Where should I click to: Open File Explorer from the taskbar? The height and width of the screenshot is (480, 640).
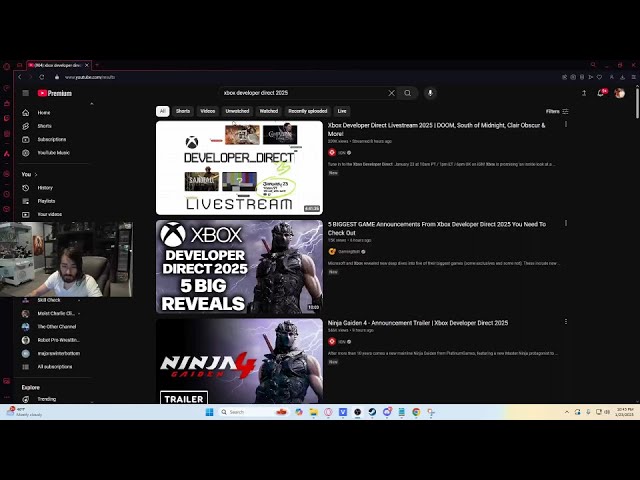(x=313, y=412)
